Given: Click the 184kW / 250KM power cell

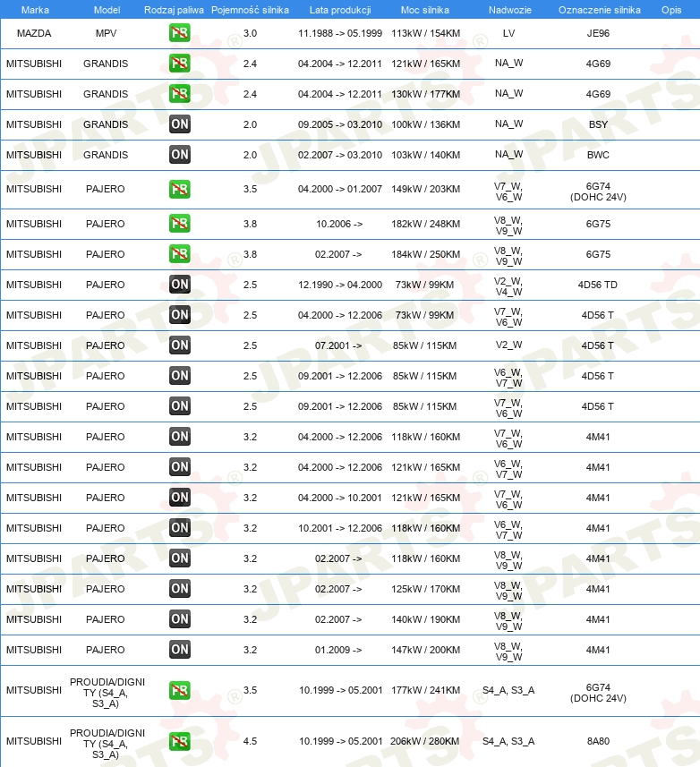Looking at the screenshot, I should (425, 254).
